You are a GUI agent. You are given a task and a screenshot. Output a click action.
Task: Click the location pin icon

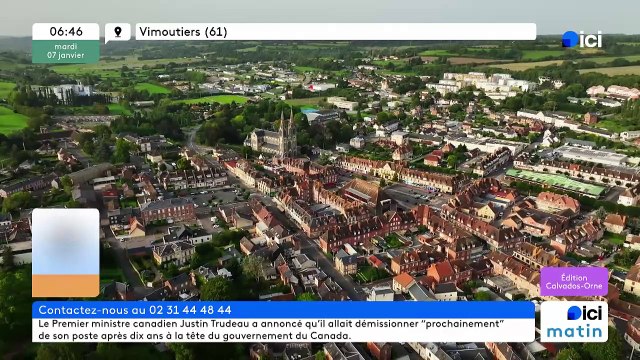point(118,32)
